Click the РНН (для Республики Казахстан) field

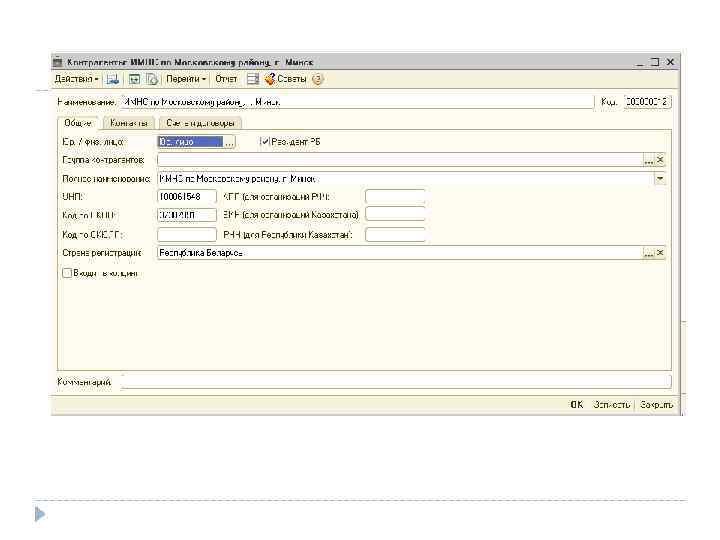pyautogui.click(x=395, y=235)
